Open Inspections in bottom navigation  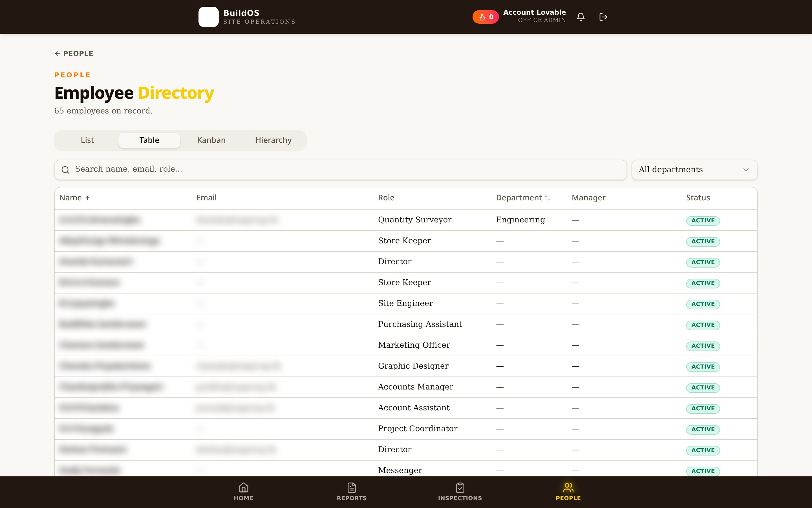(x=460, y=492)
